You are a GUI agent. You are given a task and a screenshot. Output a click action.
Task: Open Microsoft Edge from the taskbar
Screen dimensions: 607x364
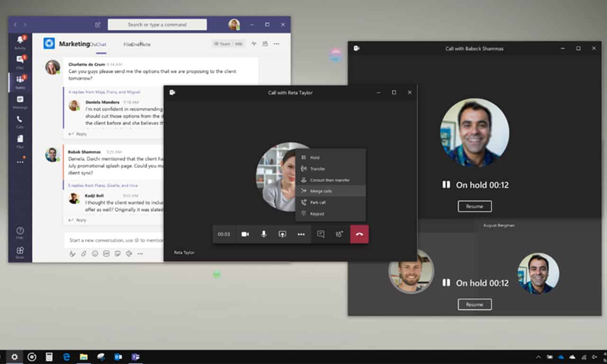pyautogui.click(x=66, y=357)
